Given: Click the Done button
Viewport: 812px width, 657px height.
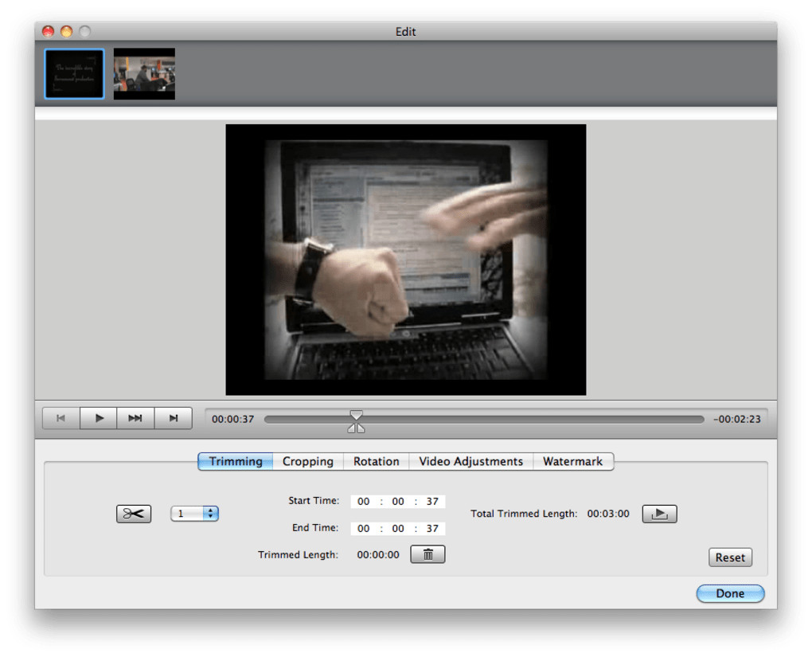Looking at the screenshot, I should coord(730,593).
